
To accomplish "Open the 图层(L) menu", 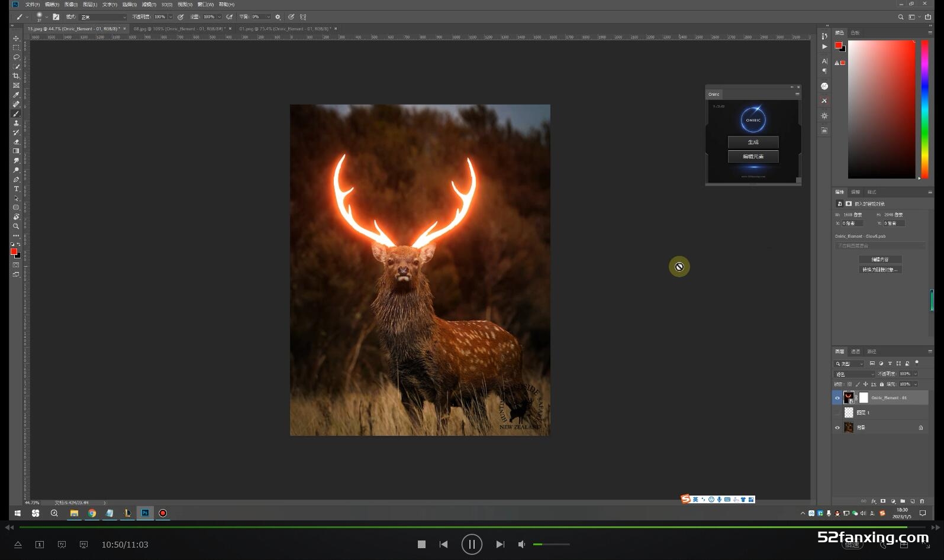I will pos(90,4).
